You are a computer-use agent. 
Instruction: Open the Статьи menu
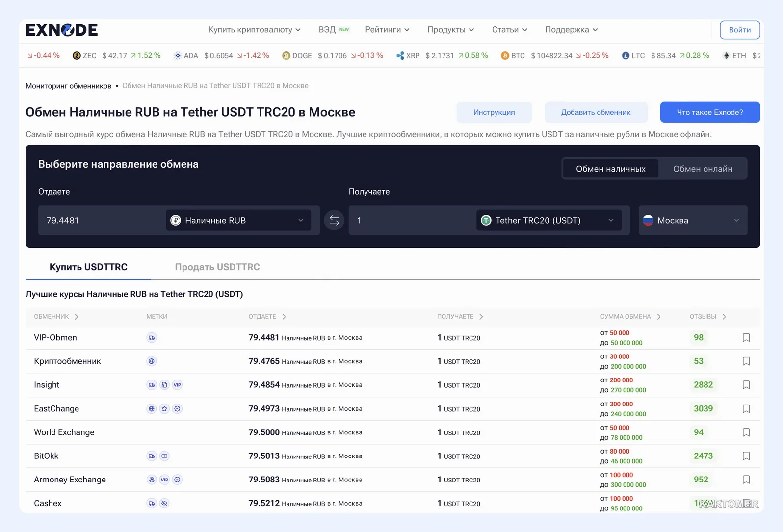point(510,30)
